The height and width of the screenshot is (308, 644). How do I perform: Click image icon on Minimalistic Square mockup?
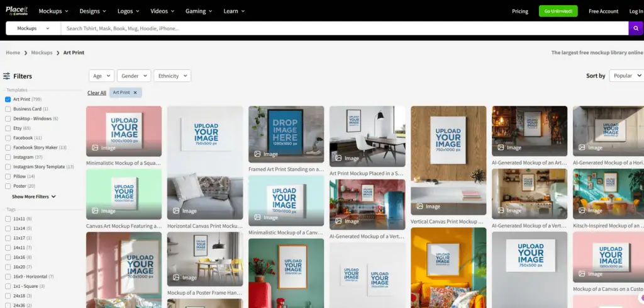click(x=95, y=148)
